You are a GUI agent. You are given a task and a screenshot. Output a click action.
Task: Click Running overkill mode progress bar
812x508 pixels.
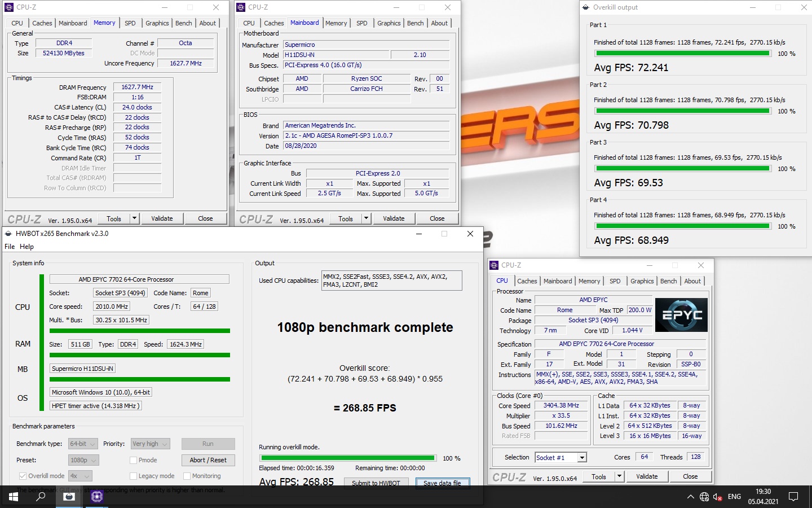click(x=348, y=458)
